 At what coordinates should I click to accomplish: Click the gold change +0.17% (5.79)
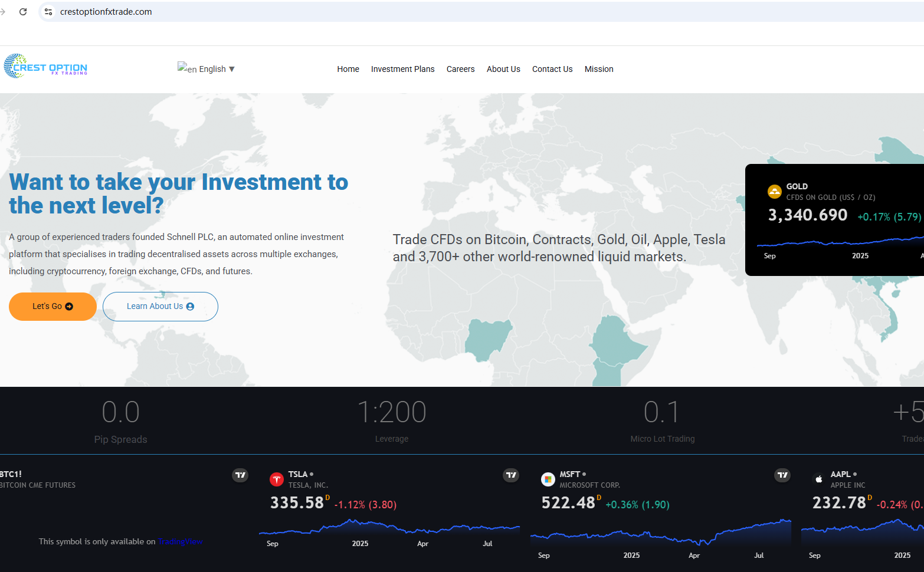click(x=889, y=217)
